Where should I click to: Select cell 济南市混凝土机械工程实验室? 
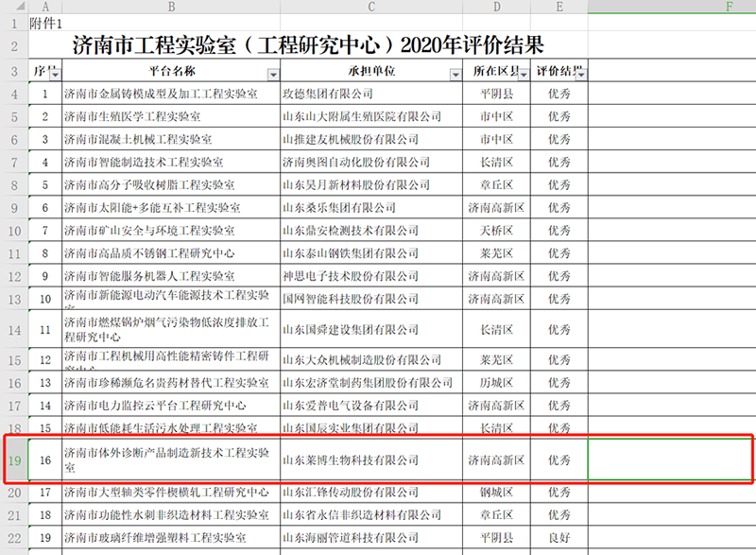[x=171, y=139]
